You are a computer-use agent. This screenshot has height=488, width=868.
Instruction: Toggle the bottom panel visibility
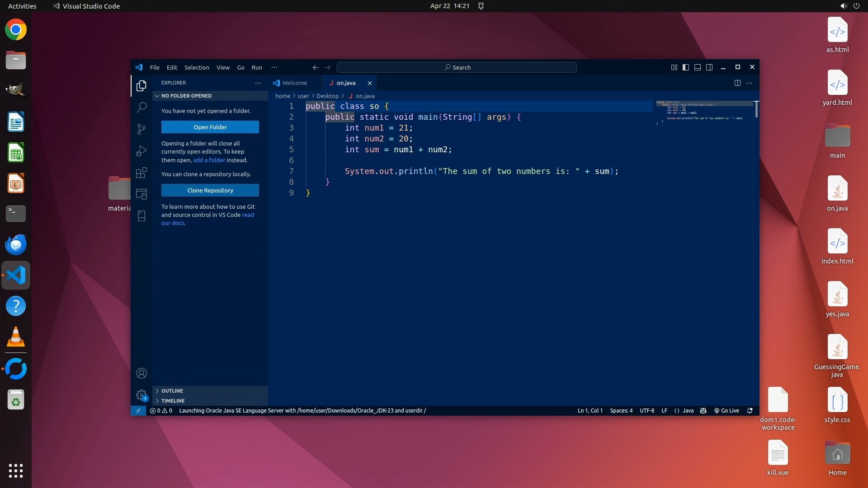coord(698,67)
